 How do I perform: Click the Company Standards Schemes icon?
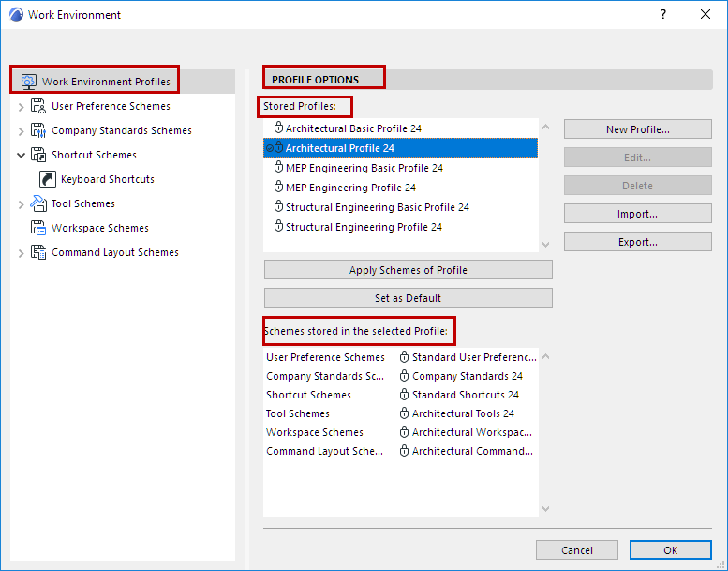tap(38, 130)
